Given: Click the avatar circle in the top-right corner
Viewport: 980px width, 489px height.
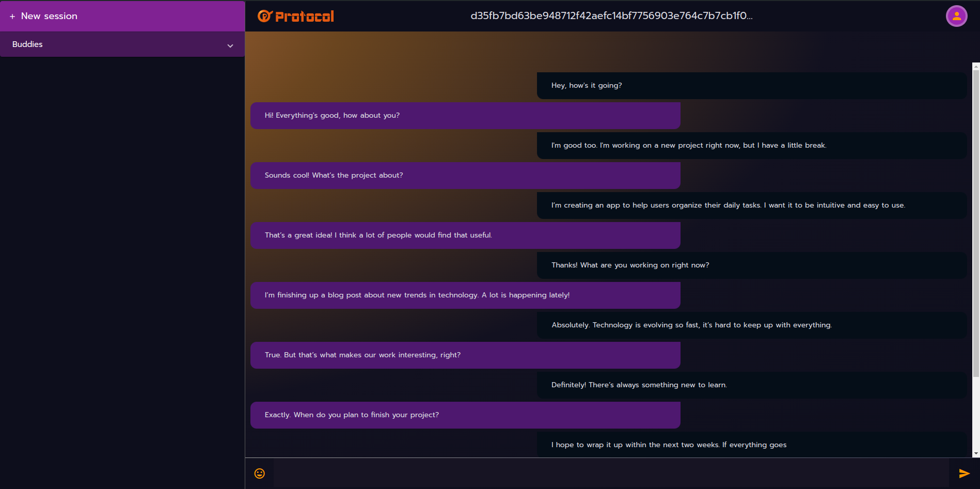Looking at the screenshot, I should tap(956, 15).
